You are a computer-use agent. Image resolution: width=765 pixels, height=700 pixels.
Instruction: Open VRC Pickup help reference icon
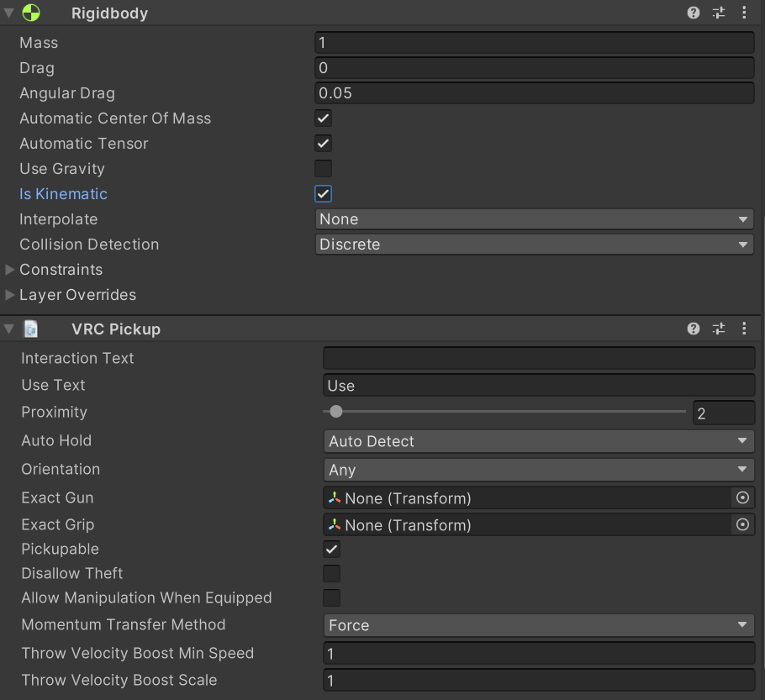point(694,329)
